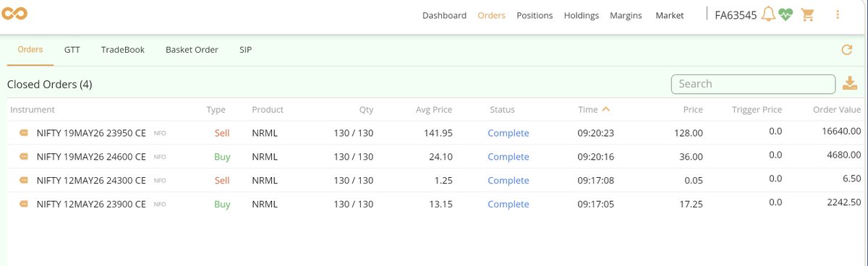Click avg price 141.95

coord(438,133)
